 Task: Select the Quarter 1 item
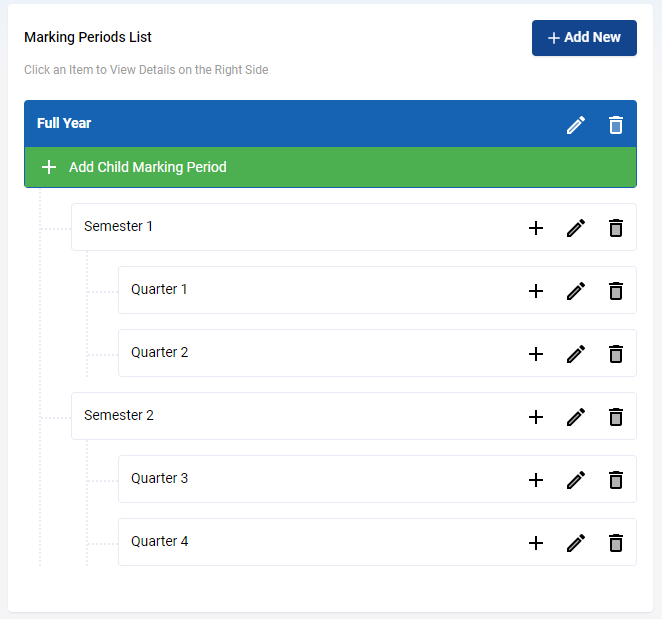click(x=377, y=290)
